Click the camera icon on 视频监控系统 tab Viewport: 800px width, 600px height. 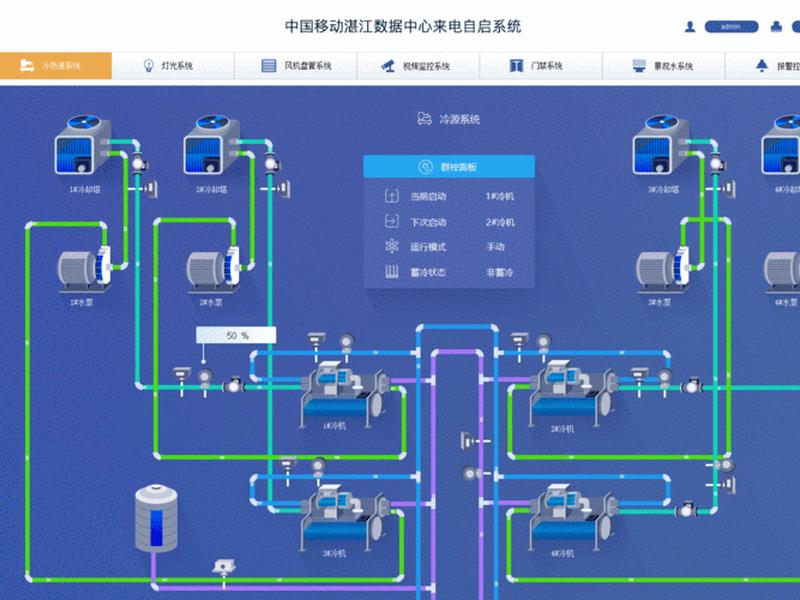click(x=388, y=66)
